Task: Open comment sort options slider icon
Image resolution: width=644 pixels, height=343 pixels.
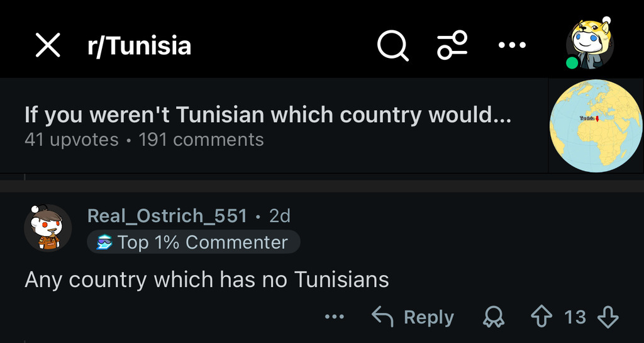Action: coord(452,45)
